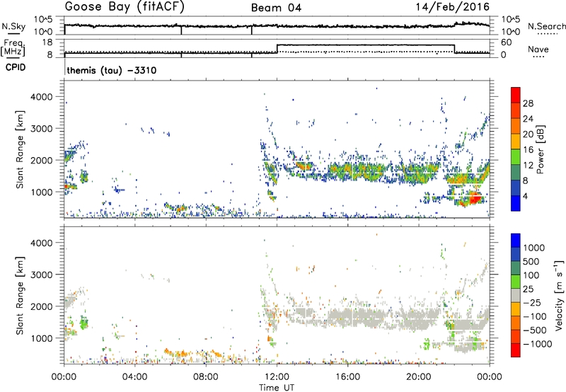Click the red bottom segment of Velocity colorbar
This screenshot has width=566, height=392.
516,350
